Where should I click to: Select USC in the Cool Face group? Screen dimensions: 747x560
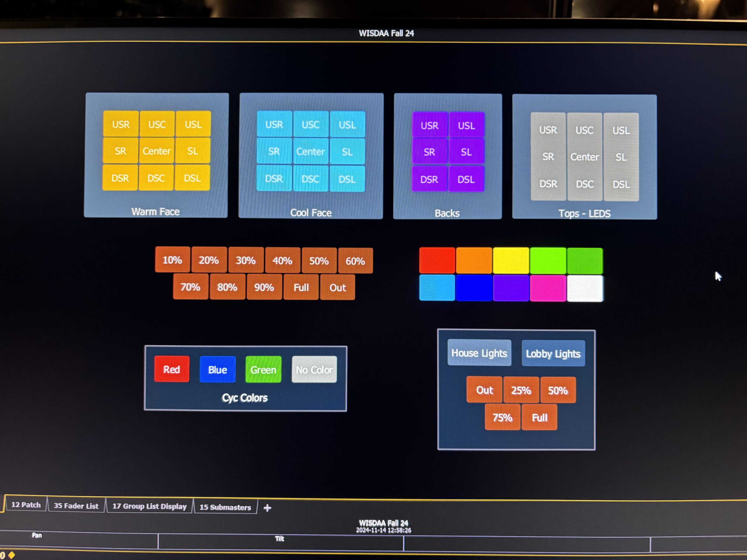(x=311, y=124)
